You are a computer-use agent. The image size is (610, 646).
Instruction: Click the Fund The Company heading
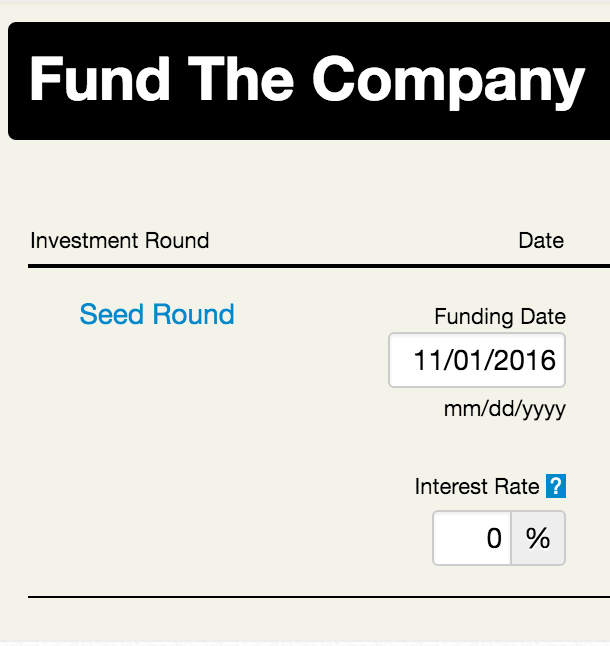pyautogui.click(x=307, y=80)
